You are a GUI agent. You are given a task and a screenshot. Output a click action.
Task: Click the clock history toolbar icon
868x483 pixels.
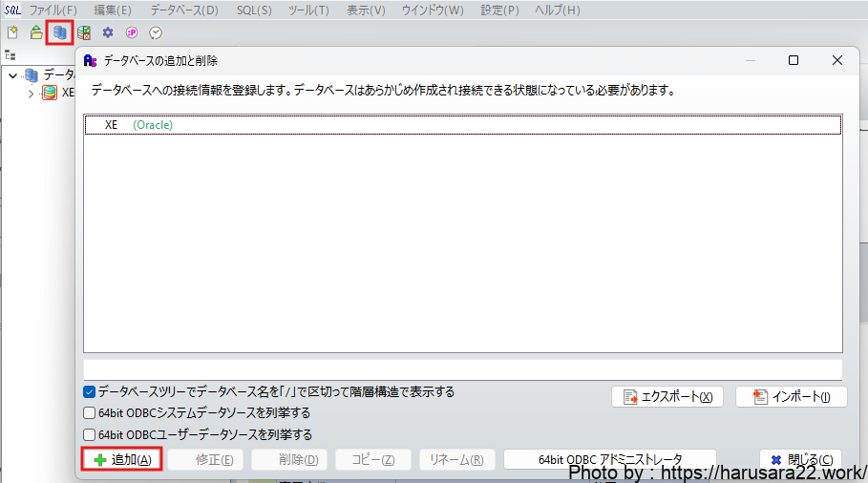pyautogui.click(x=156, y=32)
